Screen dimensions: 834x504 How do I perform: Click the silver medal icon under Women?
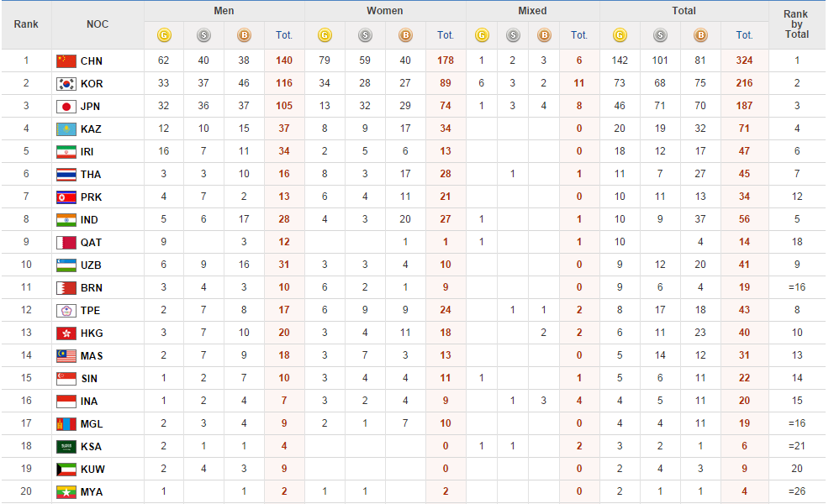coord(364,35)
